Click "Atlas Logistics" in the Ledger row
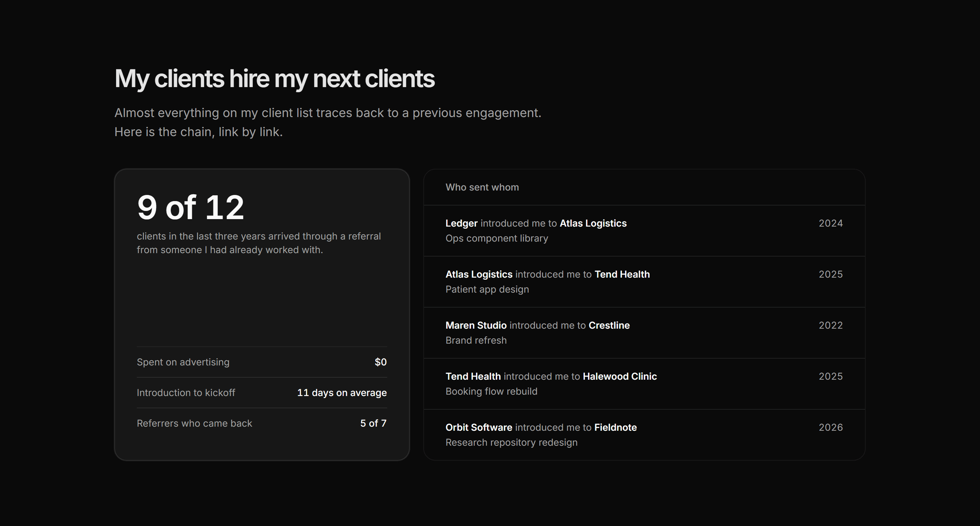980x526 pixels. click(x=593, y=223)
